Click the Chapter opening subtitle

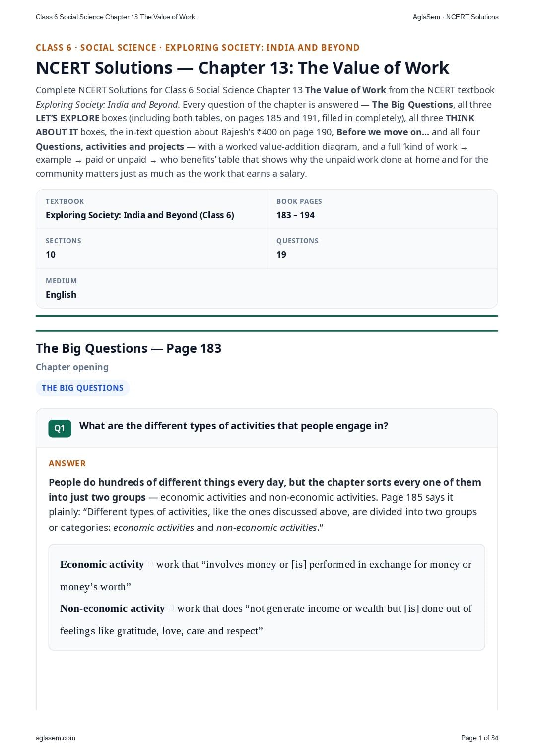[72, 367]
